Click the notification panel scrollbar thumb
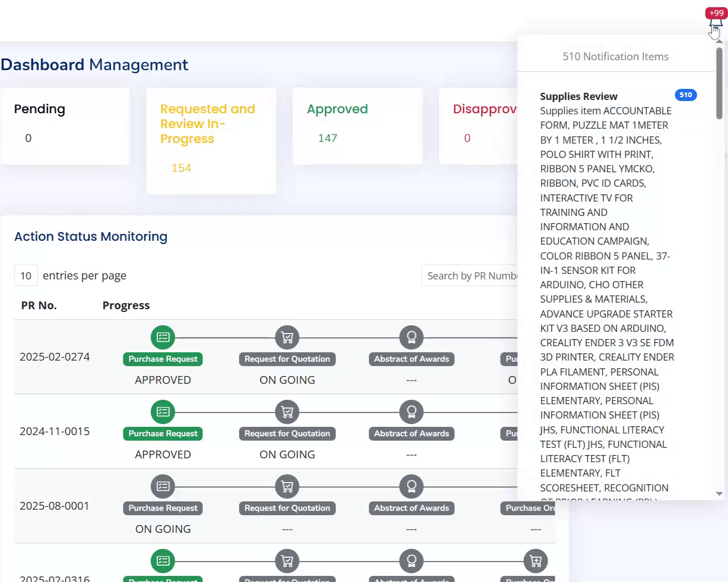Screen dimensions: 728x582 pos(719,83)
